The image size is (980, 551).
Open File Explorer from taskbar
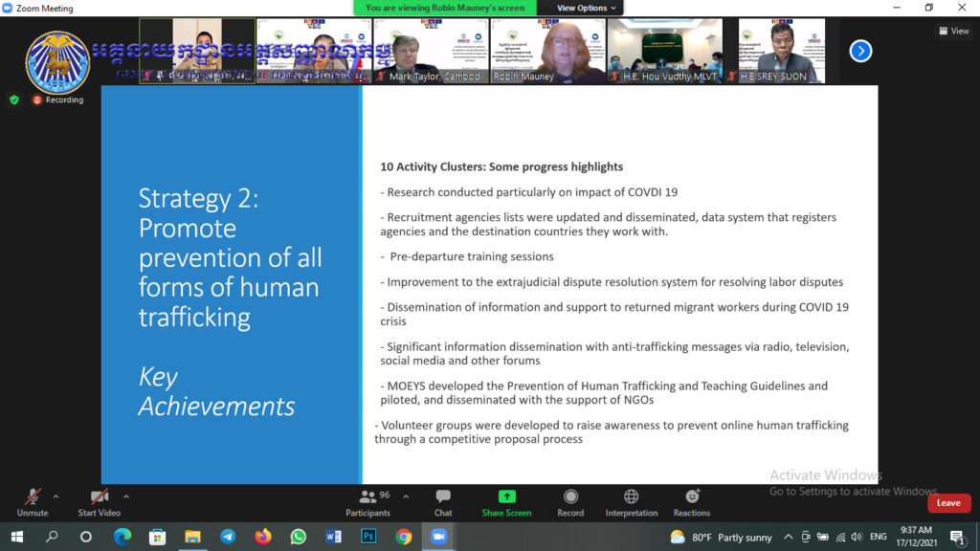click(x=192, y=537)
